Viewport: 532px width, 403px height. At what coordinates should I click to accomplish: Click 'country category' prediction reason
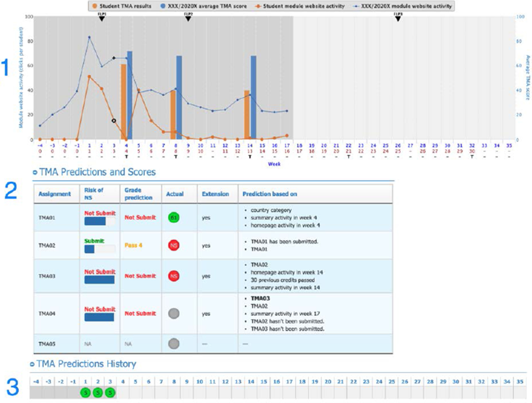pyautogui.click(x=271, y=210)
